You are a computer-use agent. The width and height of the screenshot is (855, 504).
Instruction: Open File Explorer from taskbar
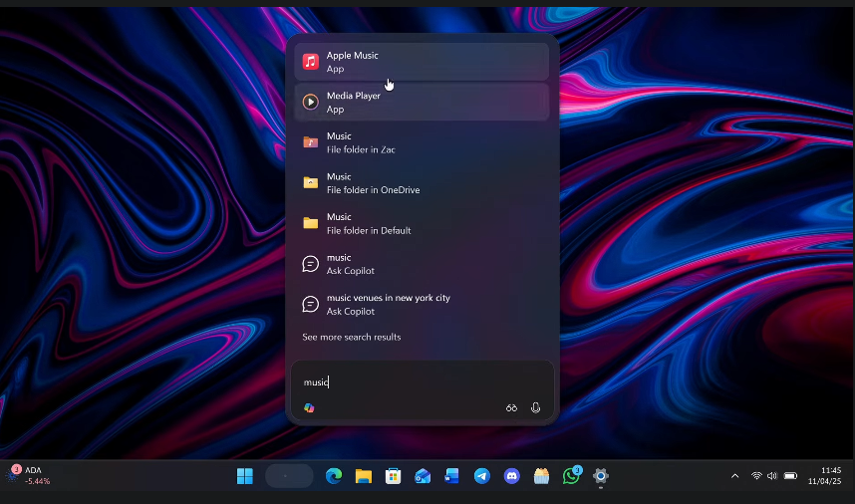point(363,476)
